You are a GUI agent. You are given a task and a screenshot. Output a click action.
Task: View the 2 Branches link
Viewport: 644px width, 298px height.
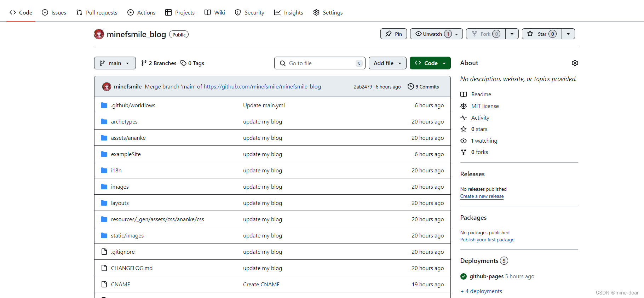pyautogui.click(x=159, y=63)
